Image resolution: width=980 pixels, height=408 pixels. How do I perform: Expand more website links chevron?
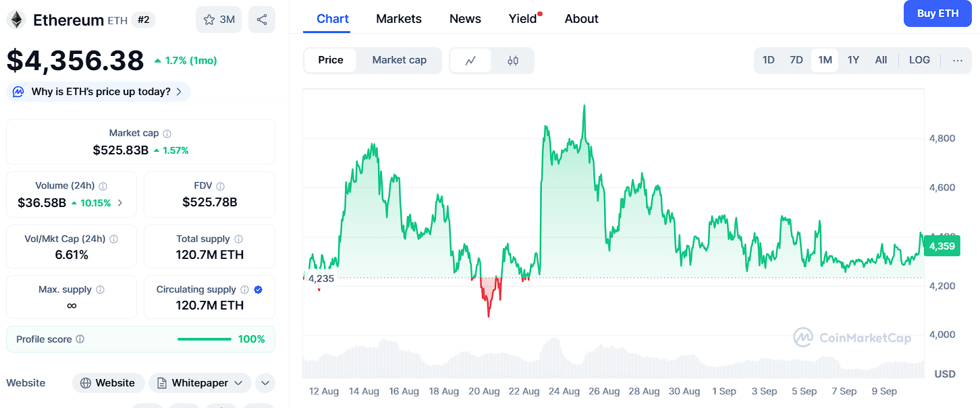[x=265, y=383]
